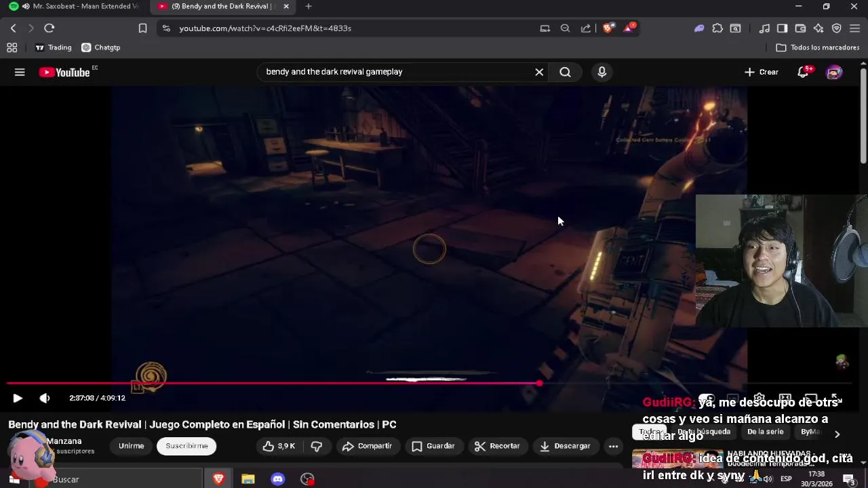The image size is (868, 488).
Task: Close the Bendy and the Dark Revival tab
Action: pos(286,6)
